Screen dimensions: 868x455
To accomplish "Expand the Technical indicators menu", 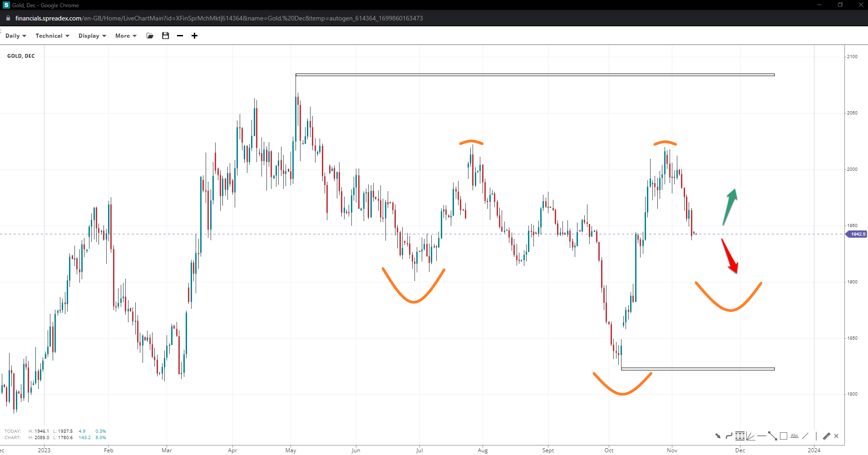I will [52, 36].
